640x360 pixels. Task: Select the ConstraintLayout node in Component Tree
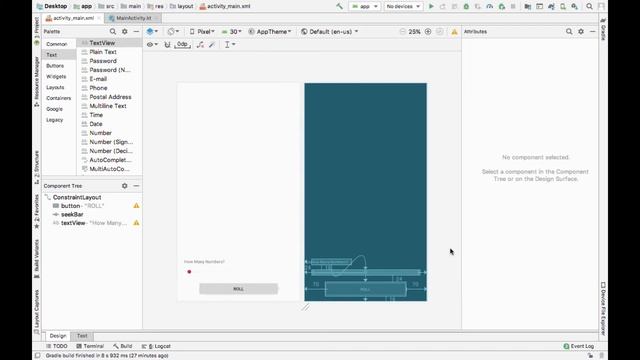tap(77, 197)
